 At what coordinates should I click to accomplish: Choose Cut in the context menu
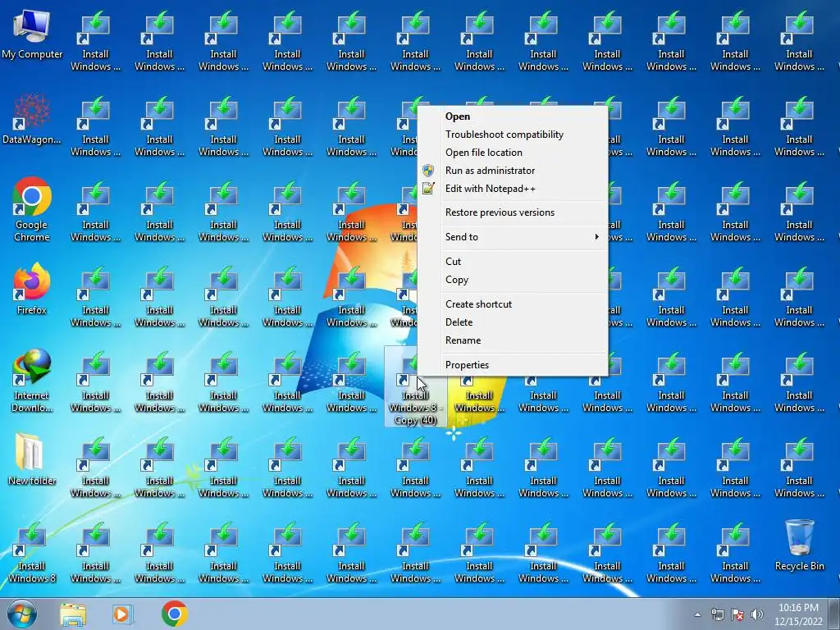[x=513, y=262]
